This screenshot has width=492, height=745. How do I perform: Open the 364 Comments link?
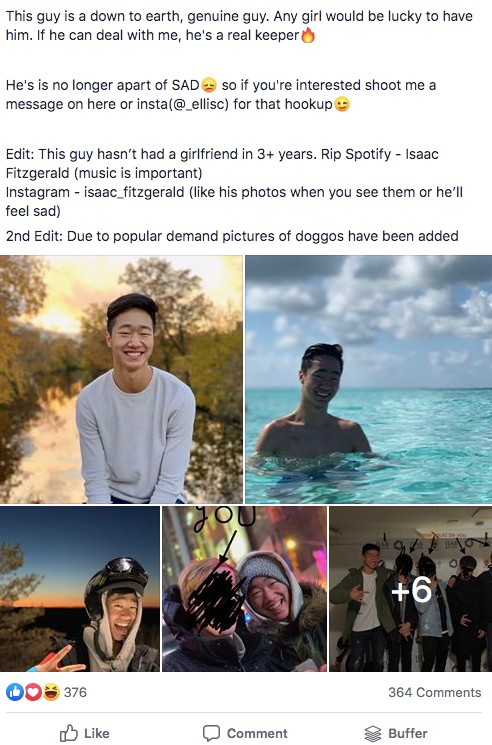coord(435,692)
